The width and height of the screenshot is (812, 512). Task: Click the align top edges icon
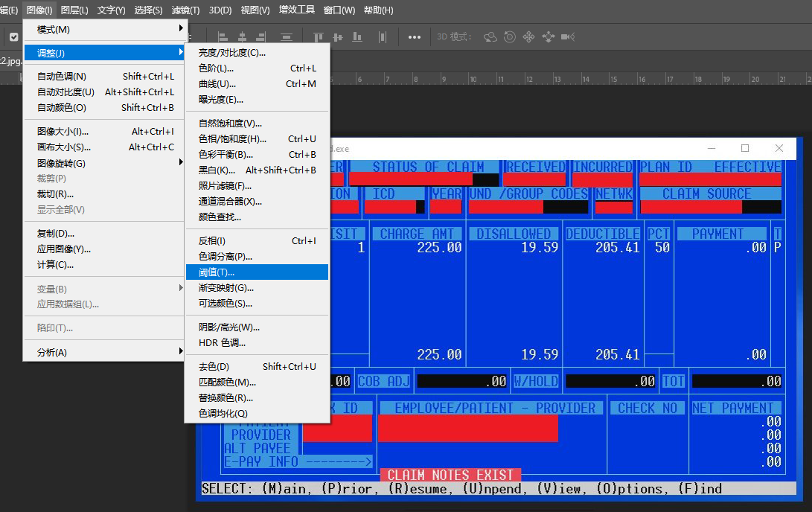[x=319, y=36]
